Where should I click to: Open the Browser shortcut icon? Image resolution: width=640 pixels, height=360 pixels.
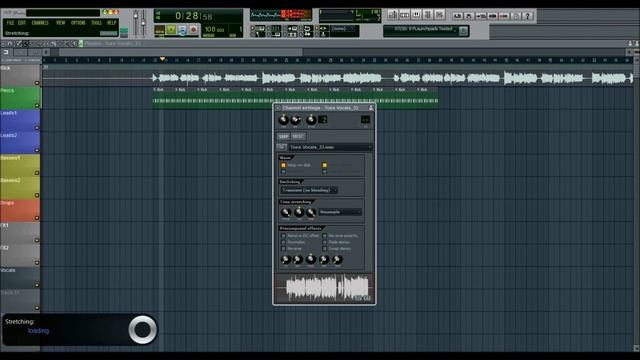pyautogui.click(x=428, y=15)
